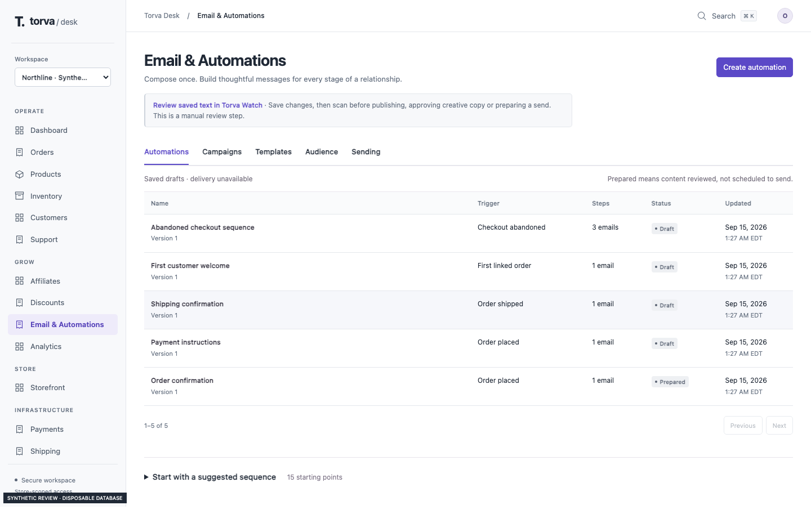
Task: Click the Support icon in sidebar
Action: pyautogui.click(x=19, y=240)
